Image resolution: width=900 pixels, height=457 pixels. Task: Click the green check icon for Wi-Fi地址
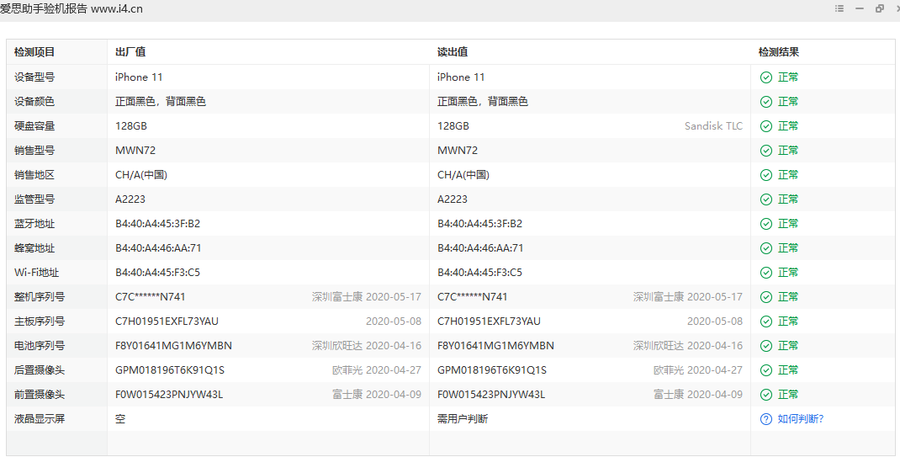(x=766, y=273)
